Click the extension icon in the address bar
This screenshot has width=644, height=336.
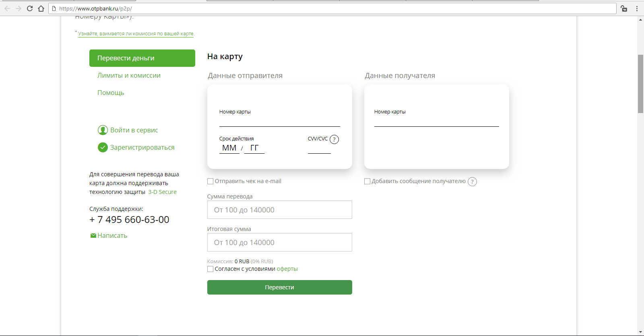624,8
